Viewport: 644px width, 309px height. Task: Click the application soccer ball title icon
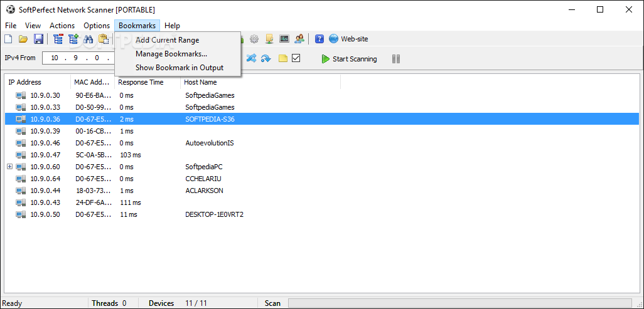pos(11,9)
